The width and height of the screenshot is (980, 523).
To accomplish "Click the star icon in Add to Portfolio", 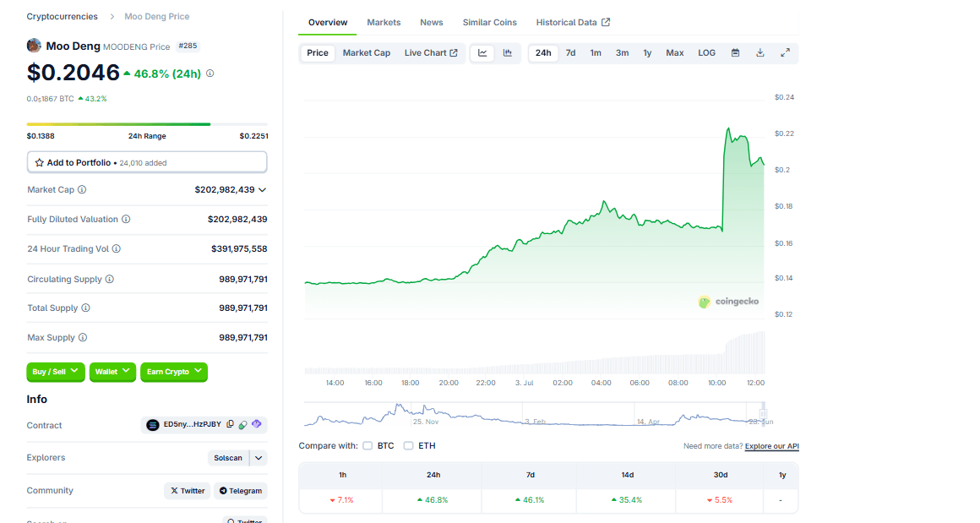I will pyautogui.click(x=39, y=162).
